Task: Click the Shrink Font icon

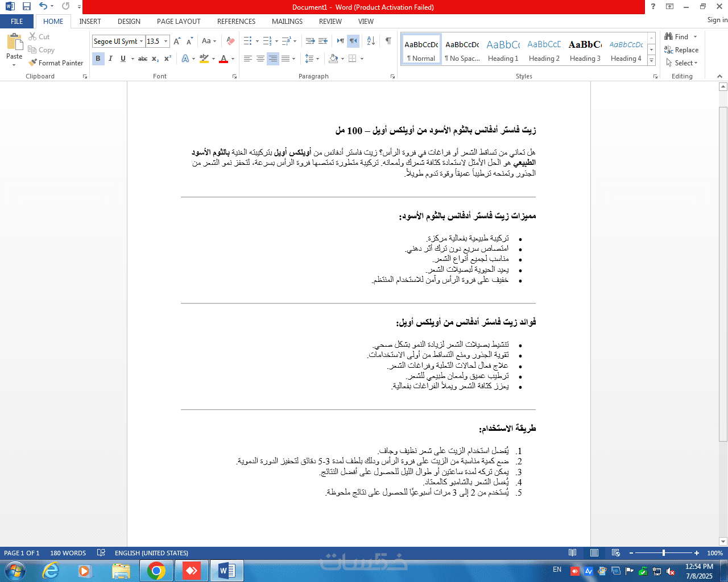Action: click(x=189, y=41)
